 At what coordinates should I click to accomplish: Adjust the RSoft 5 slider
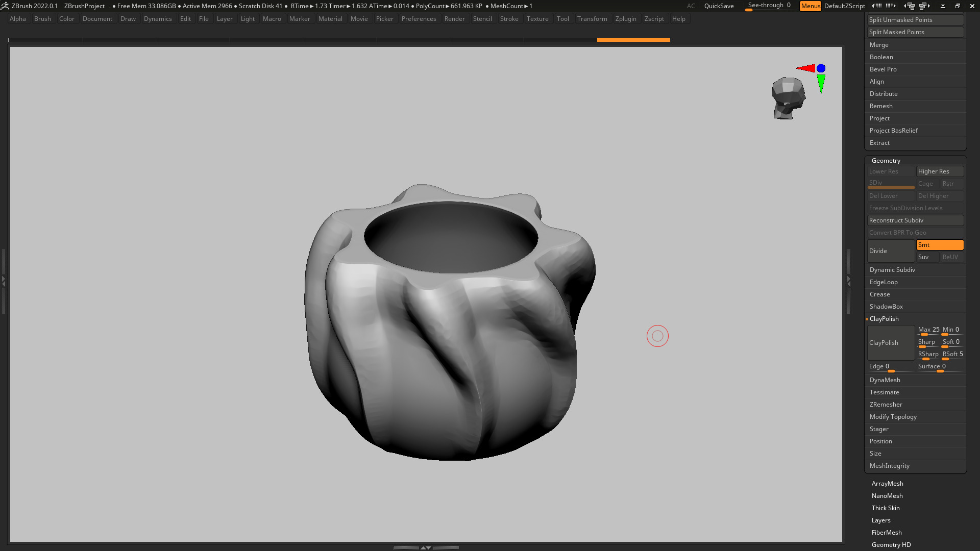click(952, 355)
